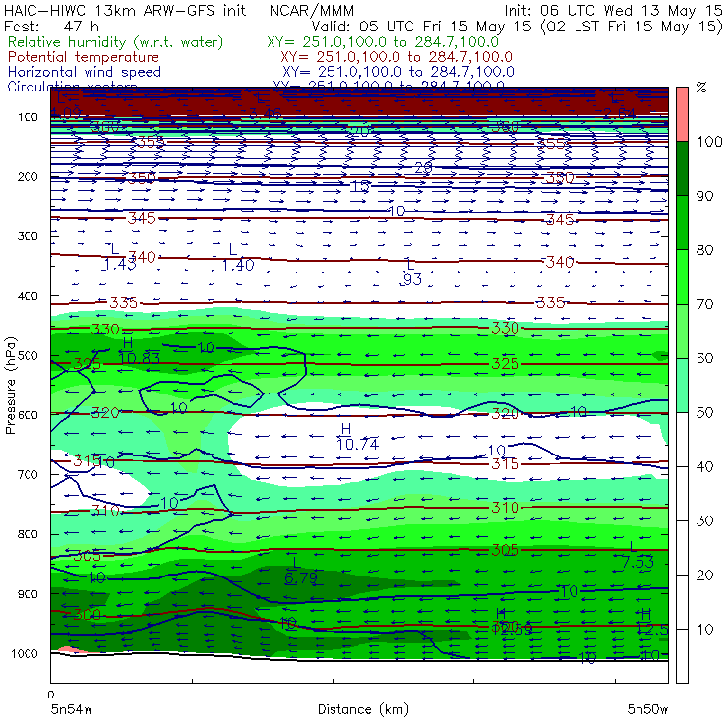The height and width of the screenshot is (728, 728).
Task: Click the pink color bar segment above 100
Action: (x=682, y=114)
